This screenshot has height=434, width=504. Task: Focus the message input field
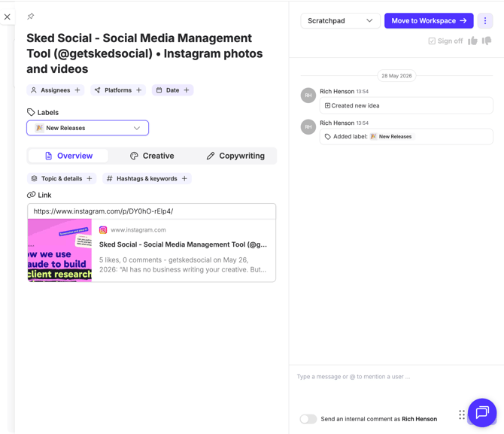point(396,376)
